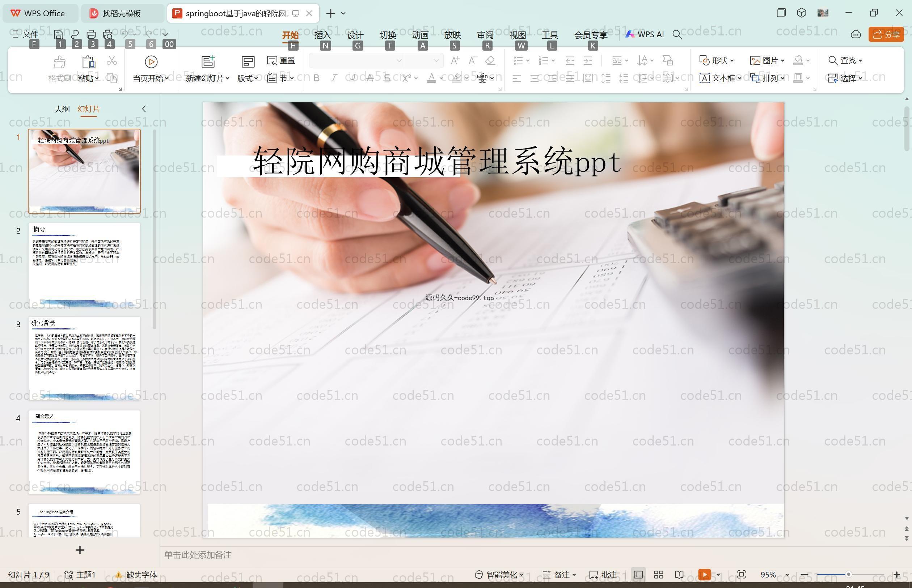The image size is (912, 588).
Task: Click the New Slide icon
Action: (208, 61)
